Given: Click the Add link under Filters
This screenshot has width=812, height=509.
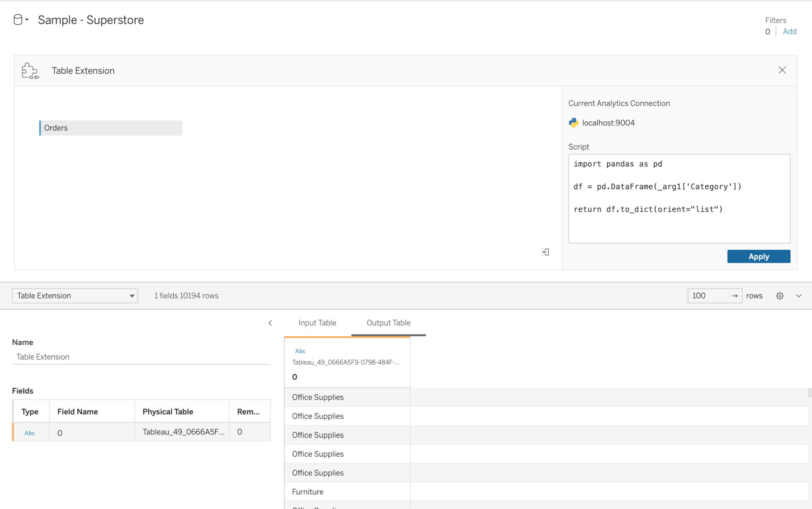Looking at the screenshot, I should point(789,31).
